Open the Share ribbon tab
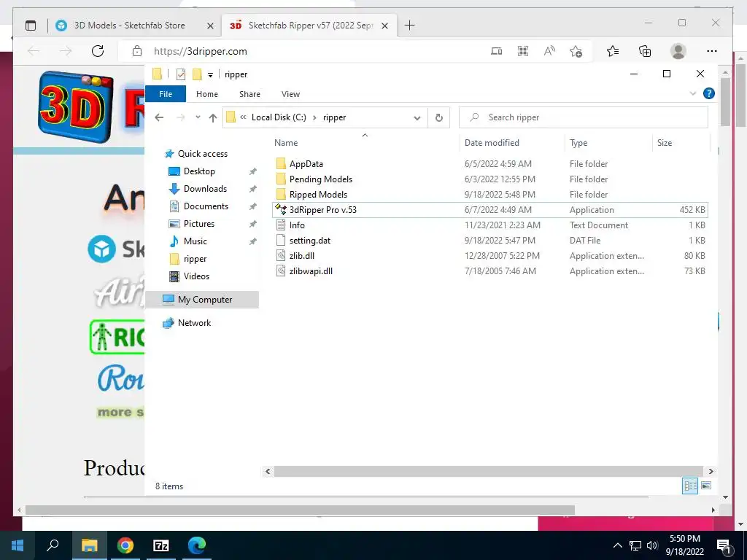This screenshot has width=747, height=560. 249,94
